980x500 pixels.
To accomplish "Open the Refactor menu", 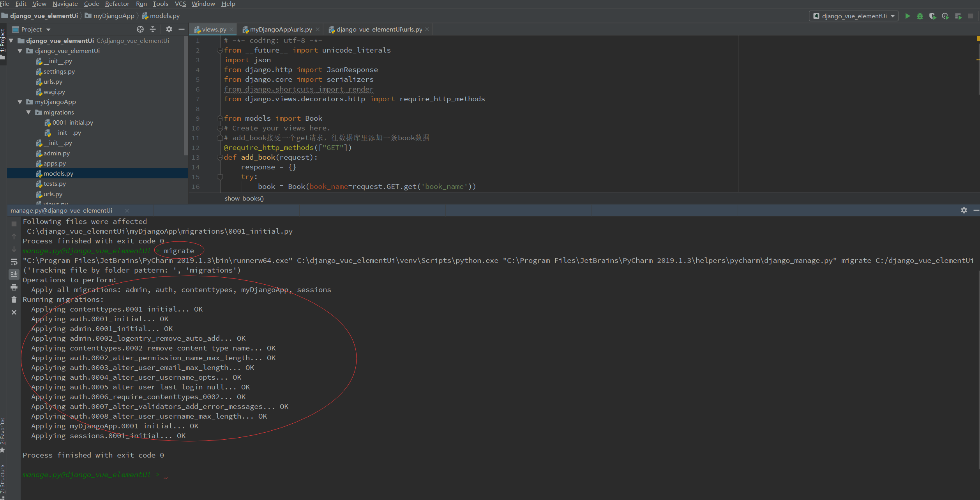I will click(x=117, y=4).
